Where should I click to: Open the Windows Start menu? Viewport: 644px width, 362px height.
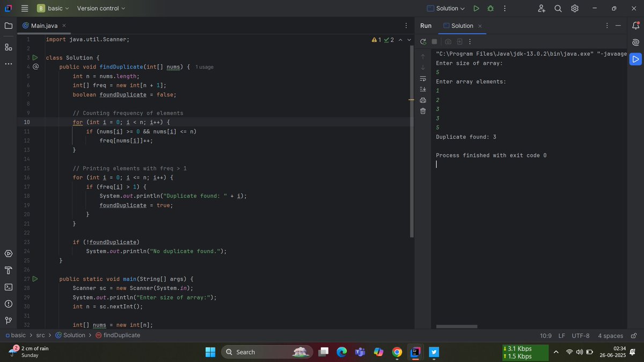point(210,352)
